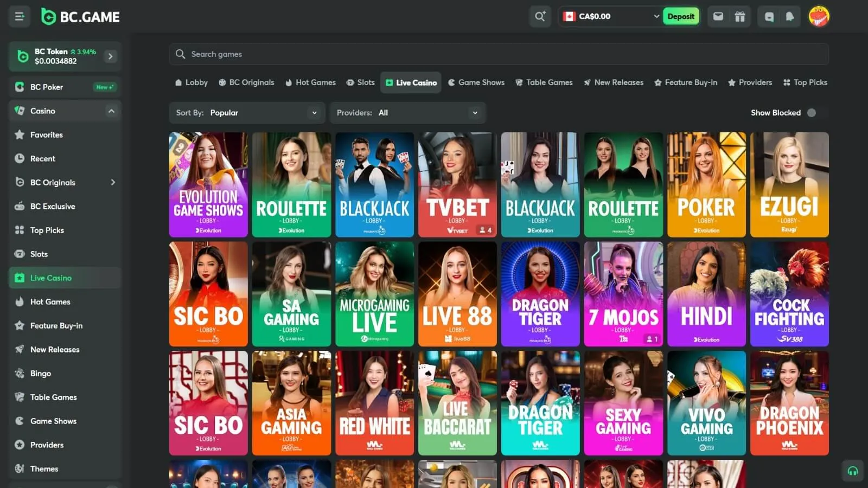
Task: Open the notifications bell icon
Action: (x=790, y=16)
